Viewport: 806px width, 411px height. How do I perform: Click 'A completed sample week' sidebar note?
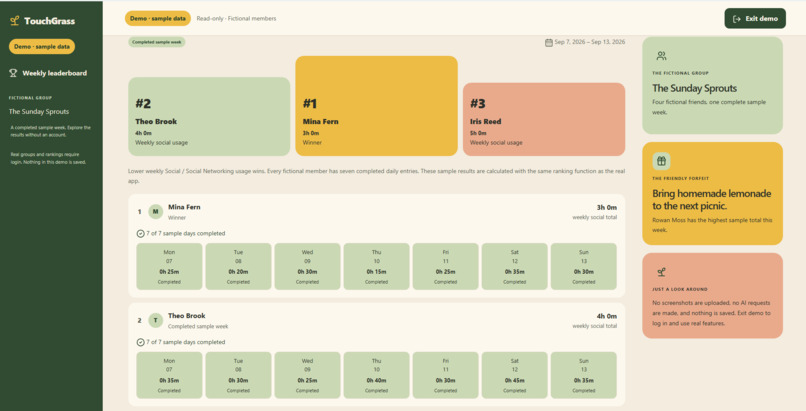coord(50,131)
